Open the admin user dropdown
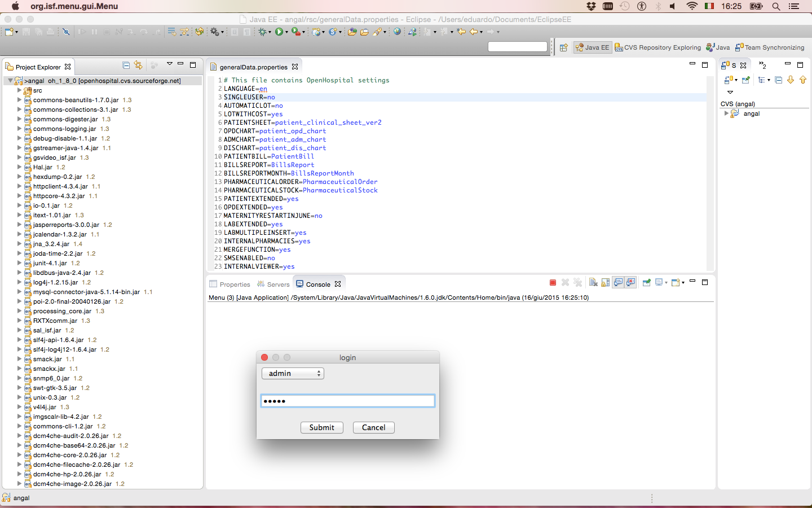This screenshot has height=508, width=812. tap(293, 373)
